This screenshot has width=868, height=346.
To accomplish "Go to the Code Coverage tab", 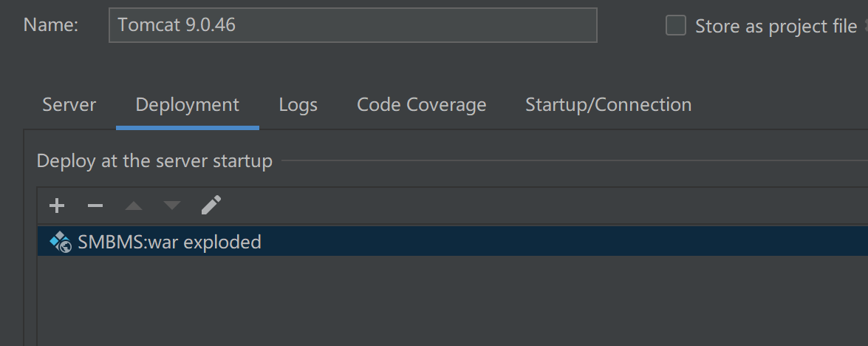I will point(421,105).
